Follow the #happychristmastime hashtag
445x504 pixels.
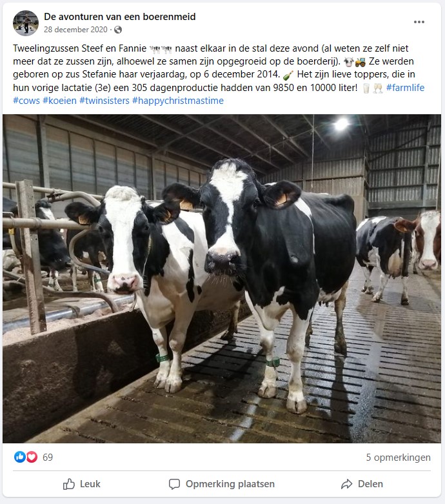(178, 101)
